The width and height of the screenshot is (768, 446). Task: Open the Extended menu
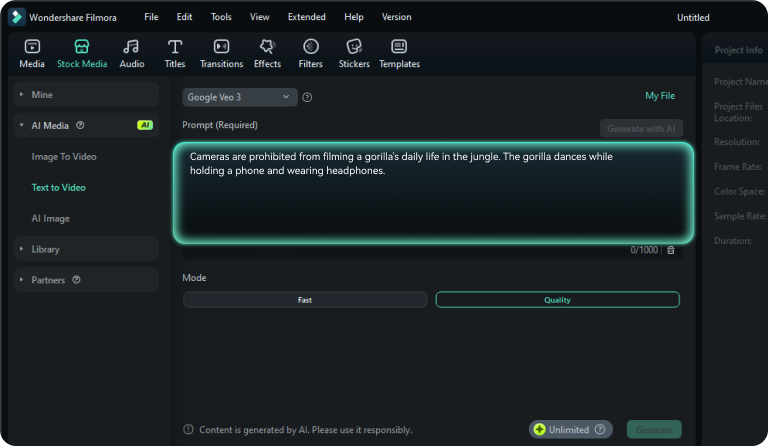coord(307,17)
